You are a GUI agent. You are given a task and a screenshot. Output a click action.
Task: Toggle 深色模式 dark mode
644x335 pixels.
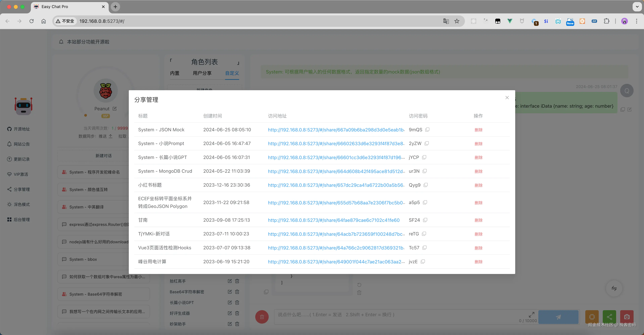tap(9, 204)
